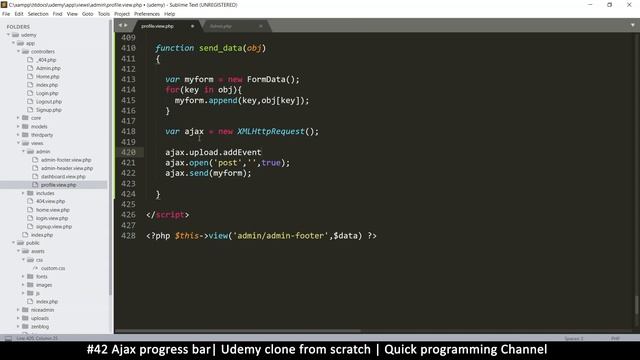Open the Edit menu
Viewport: 640px width, 360px height.
pyautogui.click(x=19, y=14)
